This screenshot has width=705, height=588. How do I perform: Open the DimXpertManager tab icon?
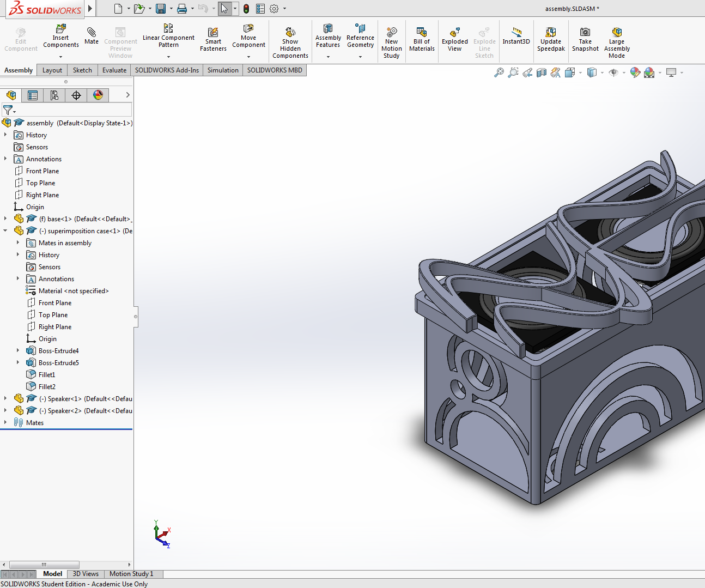[76, 95]
